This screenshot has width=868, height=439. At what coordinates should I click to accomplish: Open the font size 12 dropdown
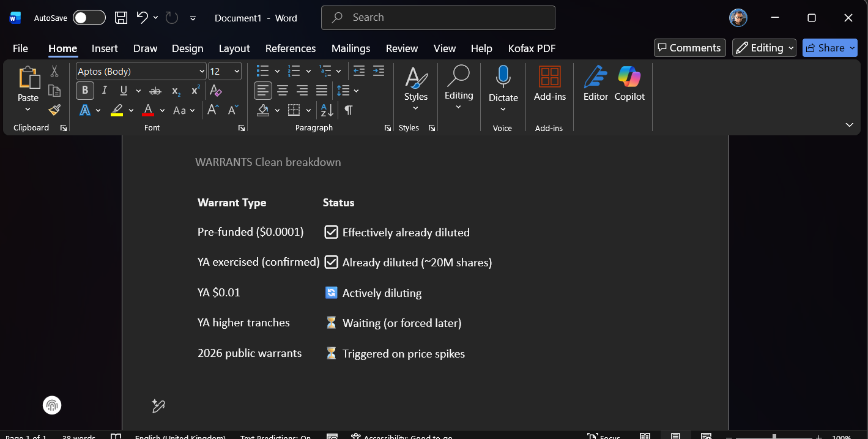tap(237, 72)
